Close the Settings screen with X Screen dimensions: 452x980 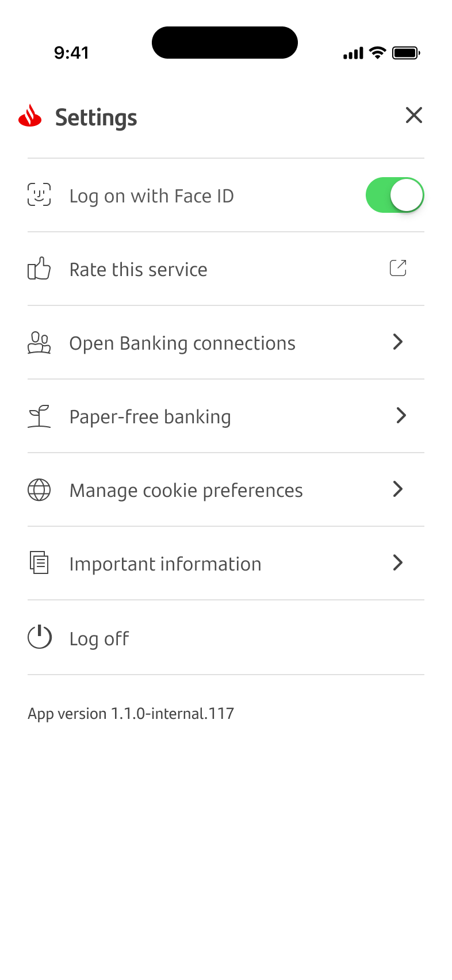(x=414, y=115)
